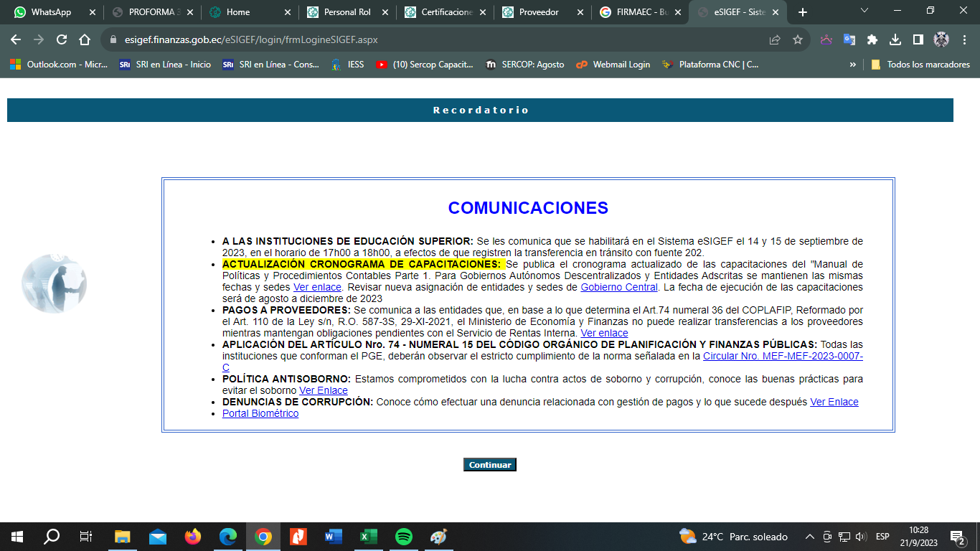Open Spotify from the taskbar
980x551 pixels.
click(x=404, y=537)
